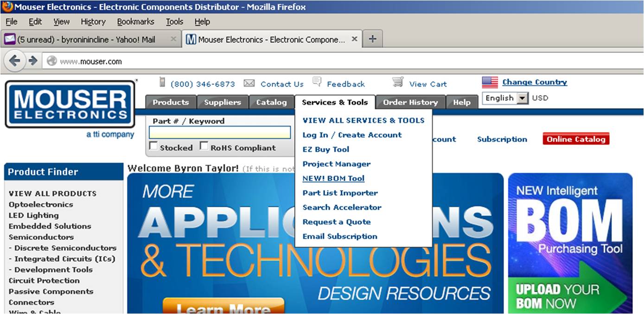
Task: Close the Yahoo! Mail tab
Action: point(173,39)
